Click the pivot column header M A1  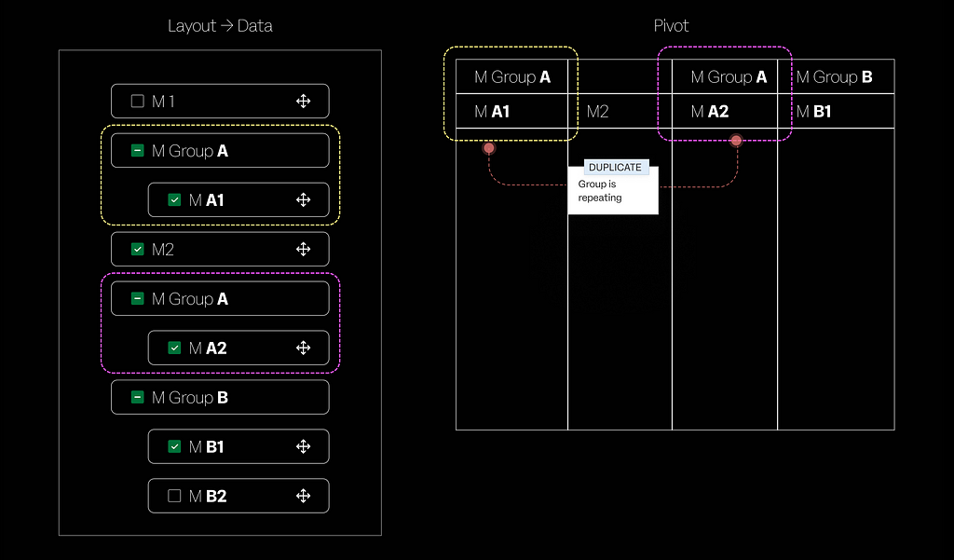(492, 112)
